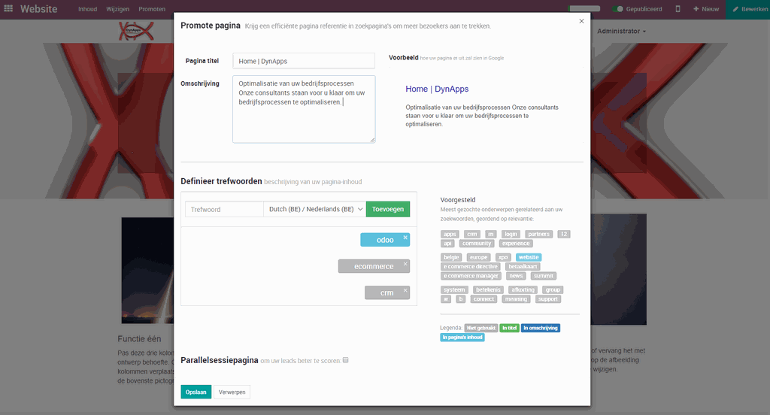The image size is (770, 415).
Task: Add the suggested keyword 'apps'
Action: pos(450,234)
